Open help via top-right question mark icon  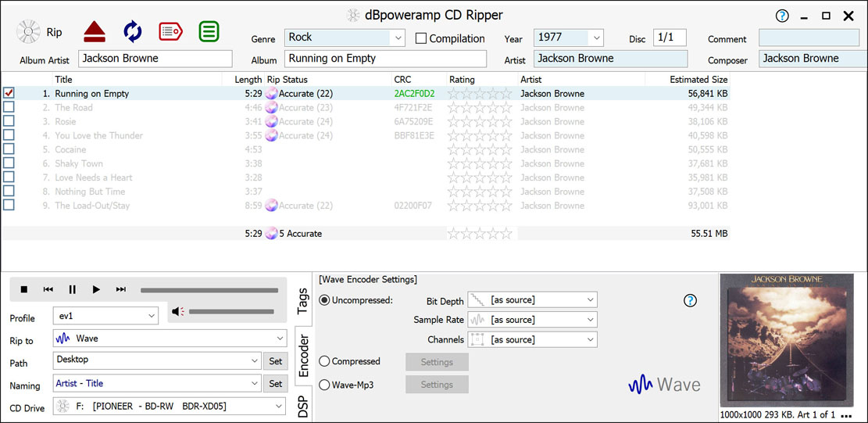click(781, 16)
